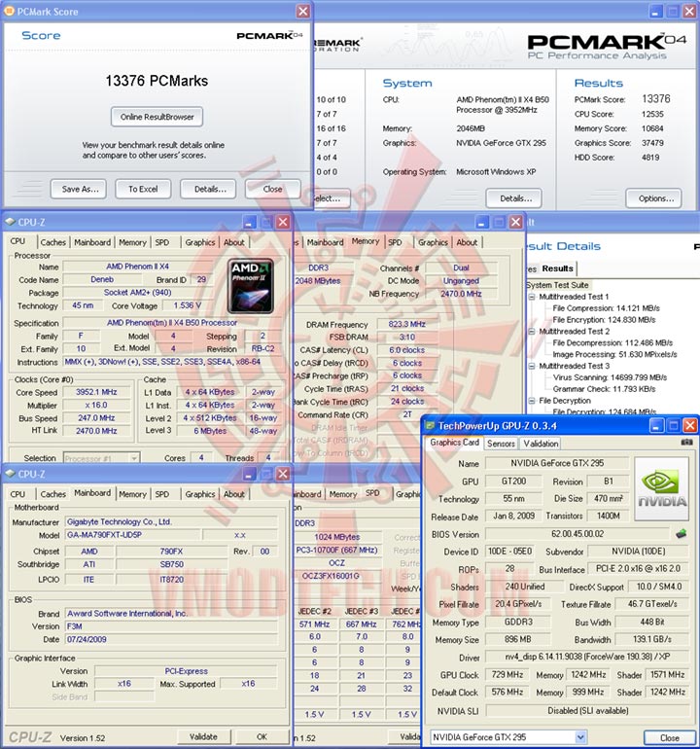Open SPD tab in CPU-Z processor window
Screen dimensions: 700x749
pos(162,242)
